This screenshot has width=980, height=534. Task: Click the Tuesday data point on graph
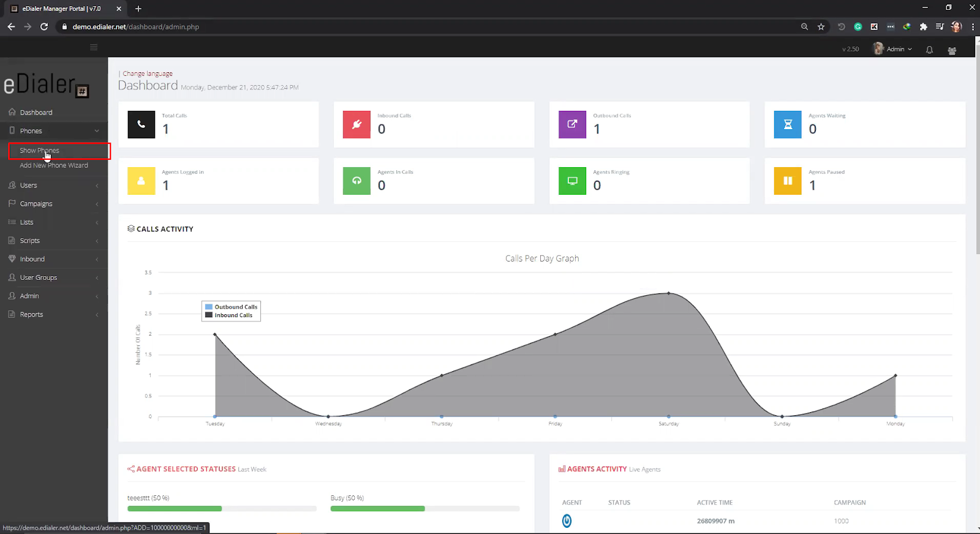pyautogui.click(x=214, y=334)
